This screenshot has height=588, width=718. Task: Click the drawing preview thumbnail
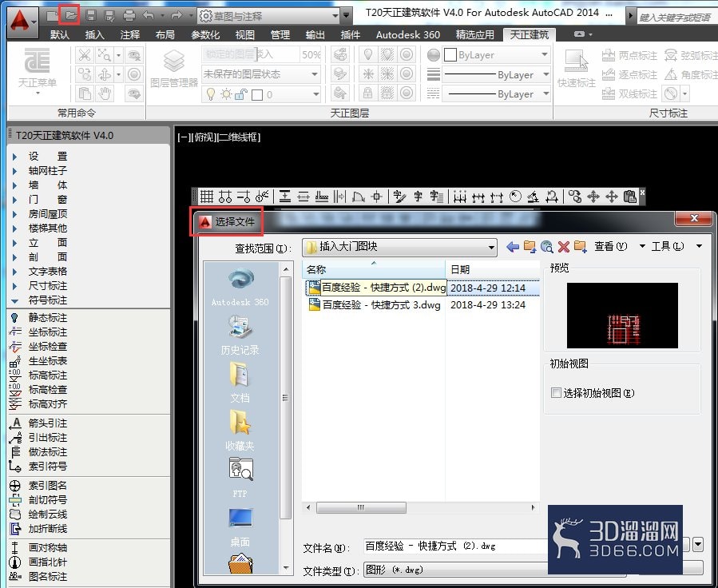pyautogui.click(x=622, y=316)
